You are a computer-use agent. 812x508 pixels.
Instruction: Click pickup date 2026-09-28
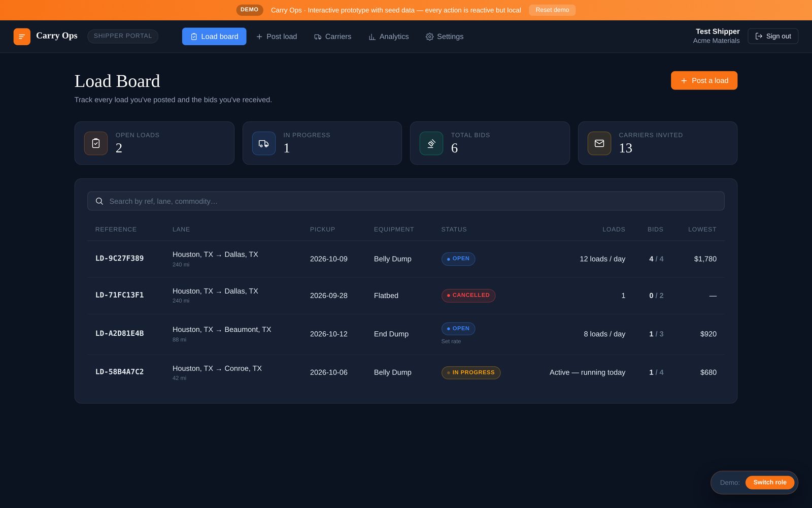coord(329,296)
